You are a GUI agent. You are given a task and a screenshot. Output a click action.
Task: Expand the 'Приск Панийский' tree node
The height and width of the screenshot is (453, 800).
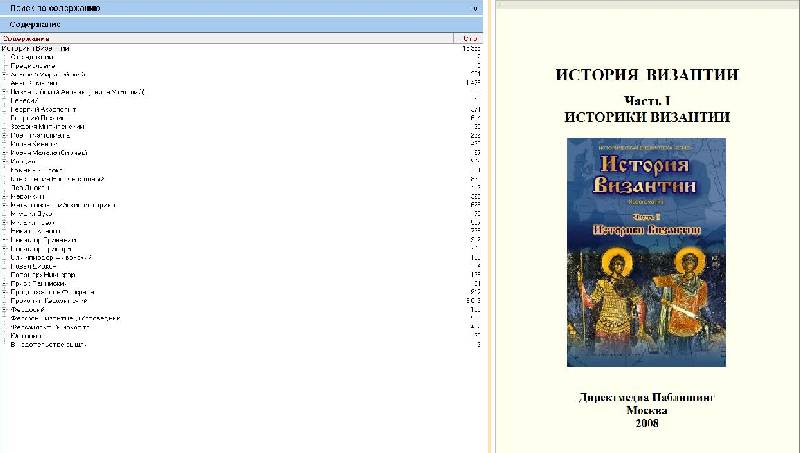tap(5, 284)
